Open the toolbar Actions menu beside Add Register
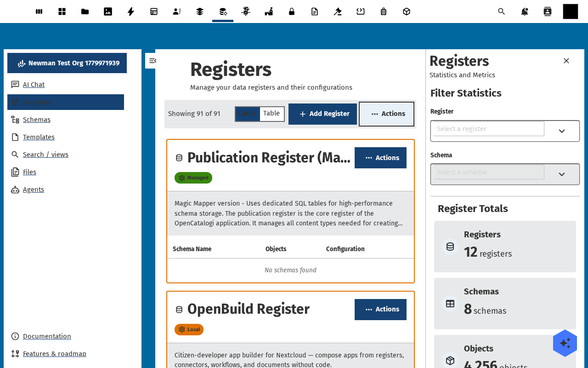The image size is (588, 368). (386, 114)
